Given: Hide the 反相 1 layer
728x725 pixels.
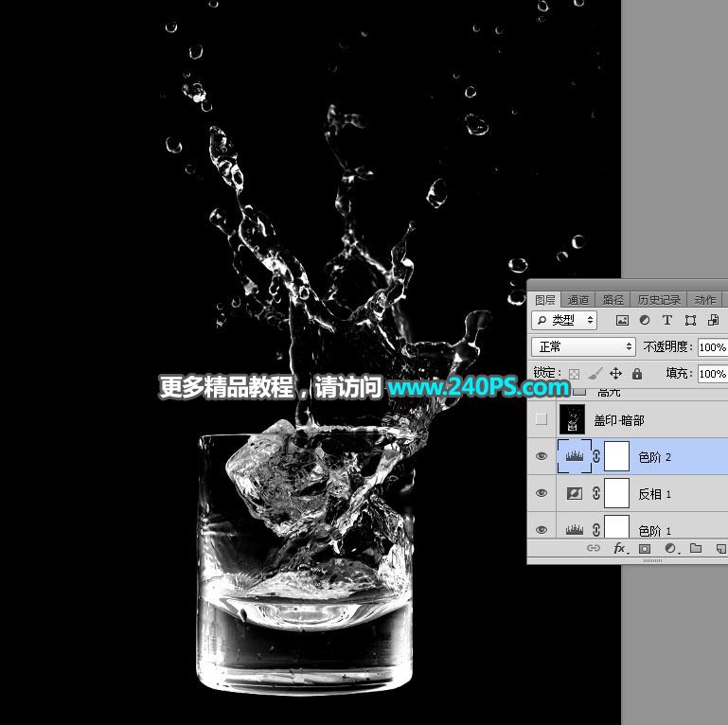Looking at the screenshot, I should tap(542, 493).
